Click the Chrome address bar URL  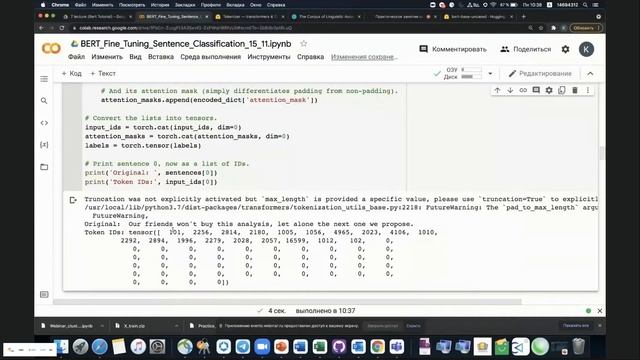click(186, 28)
